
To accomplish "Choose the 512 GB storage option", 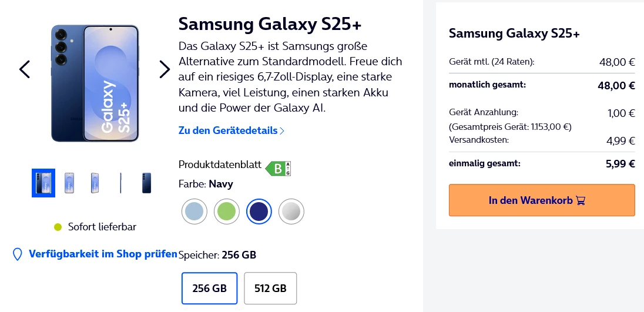I will point(270,288).
